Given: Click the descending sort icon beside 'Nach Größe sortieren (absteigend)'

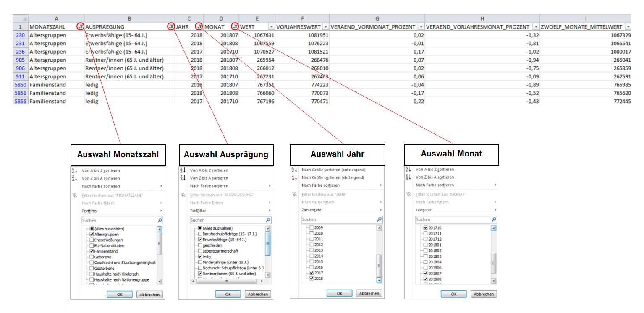Looking at the screenshot, I should pyautogui.click(x=294, y=177).
